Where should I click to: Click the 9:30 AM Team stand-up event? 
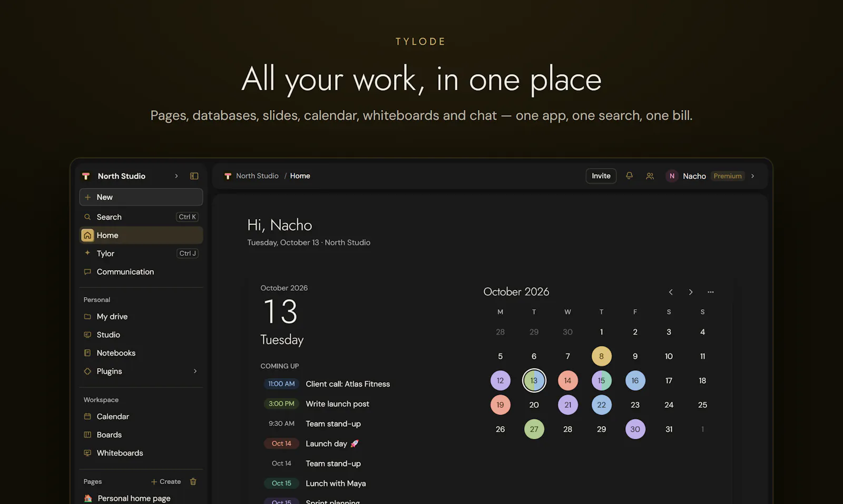pyautogui.click(x=333, y=424)
